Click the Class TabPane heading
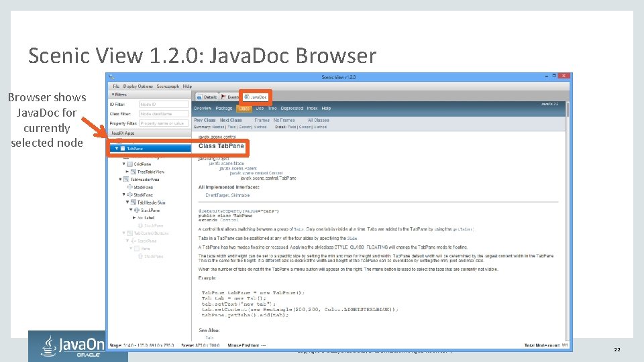The width and height of the screenshot is (644, 362). (x=221, y=146)
